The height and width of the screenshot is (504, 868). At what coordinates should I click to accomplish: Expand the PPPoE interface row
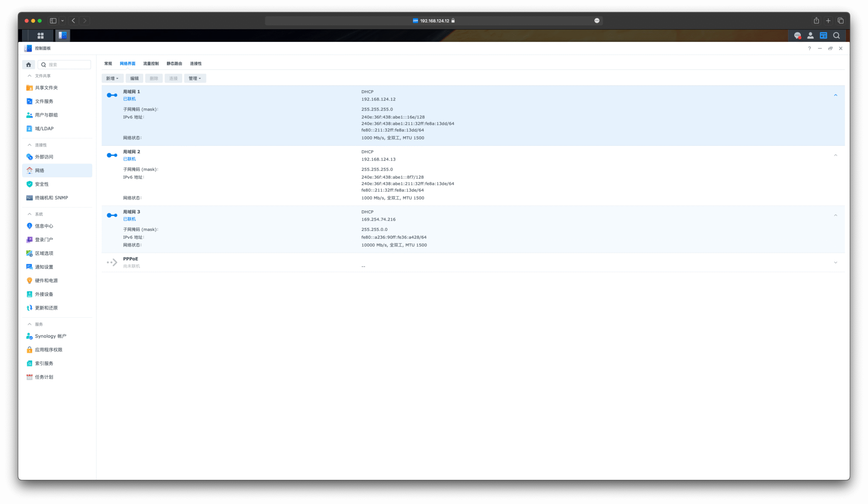click(835, 263)
